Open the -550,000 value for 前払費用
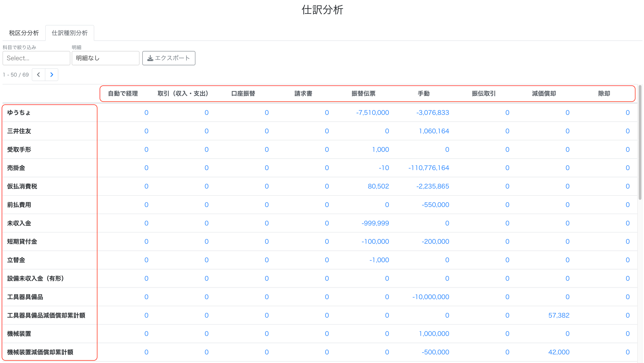Screen dimensions: 644x363 [435, 205]
